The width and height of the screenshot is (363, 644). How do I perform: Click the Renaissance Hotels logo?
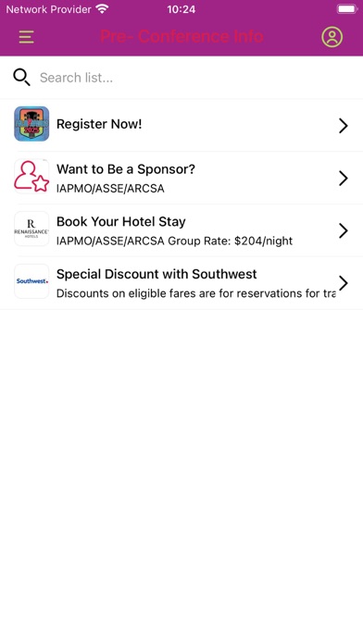click(31, 229)
